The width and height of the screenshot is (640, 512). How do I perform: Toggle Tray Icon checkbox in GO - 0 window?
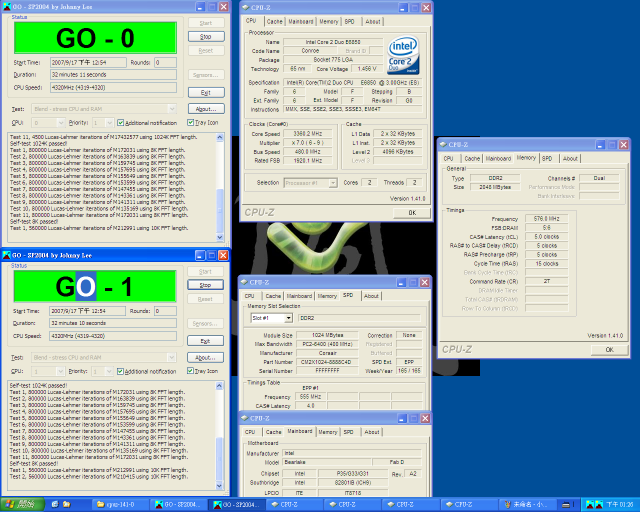click(x=190, y=122)
